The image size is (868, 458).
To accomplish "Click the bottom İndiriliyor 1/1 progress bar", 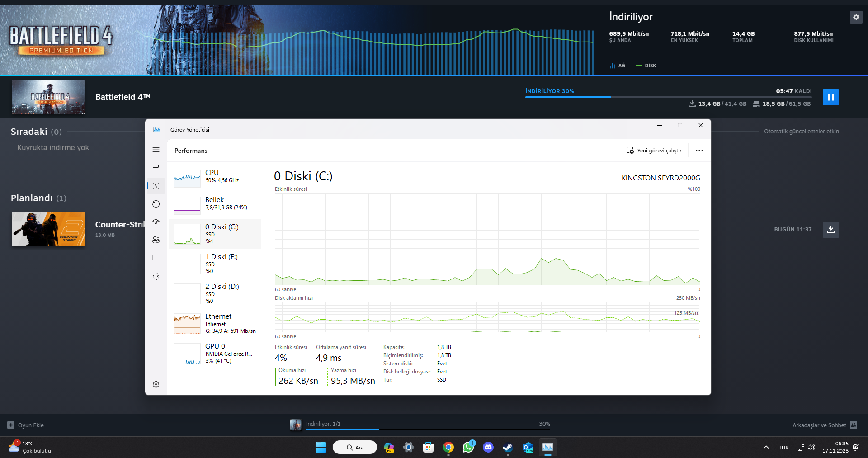I will pyautogui.click(x=428, y=429).
